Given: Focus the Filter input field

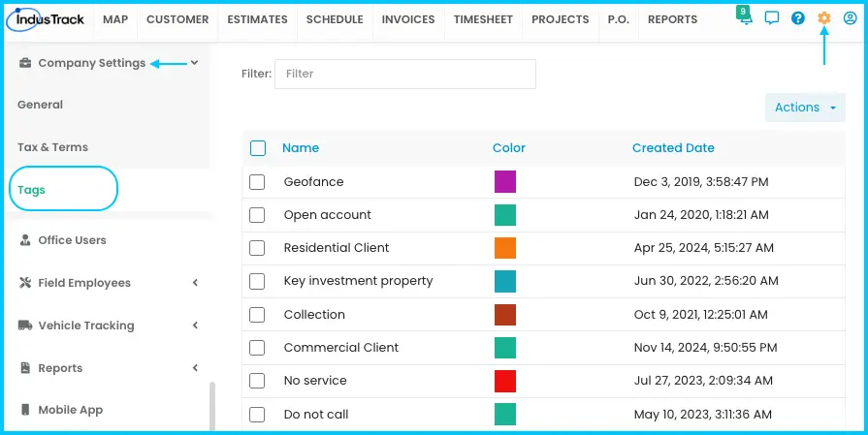Looking at the screenshot, I should pos(405,74).
